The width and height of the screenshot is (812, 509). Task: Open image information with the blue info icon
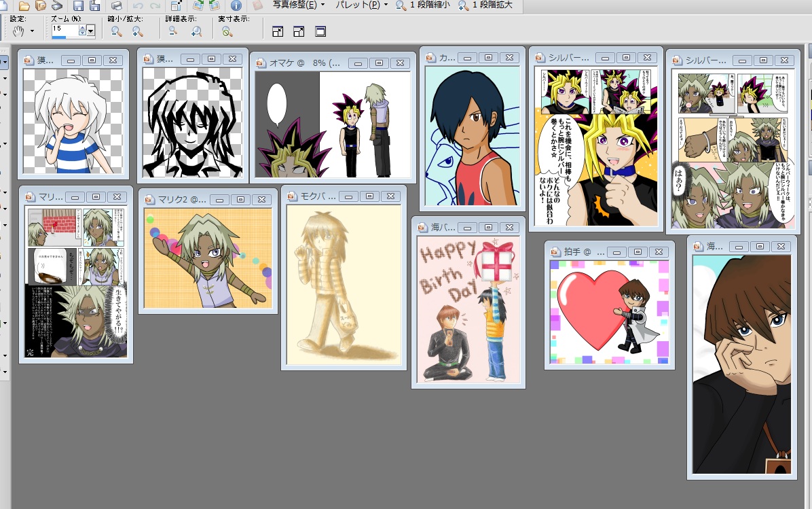[236, 5]
